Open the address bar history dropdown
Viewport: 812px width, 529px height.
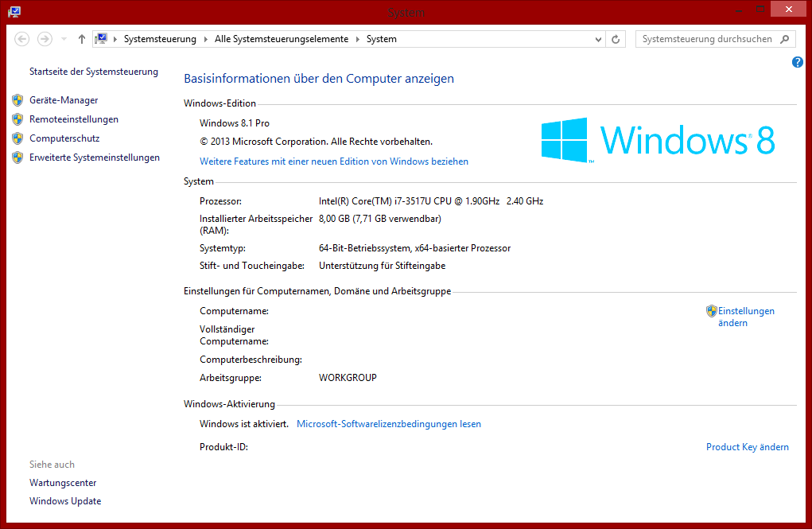(598, 40)
